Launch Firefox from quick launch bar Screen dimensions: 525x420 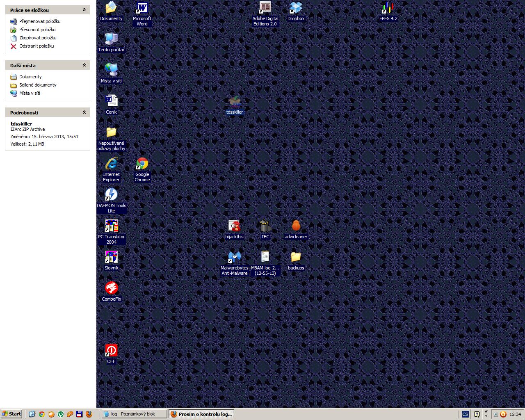tap(89, 414)
